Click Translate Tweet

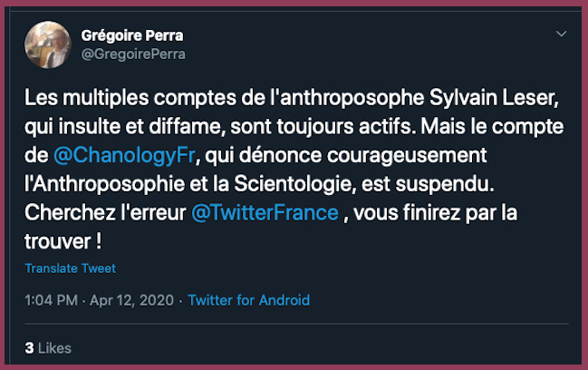[x=71, y=268]
